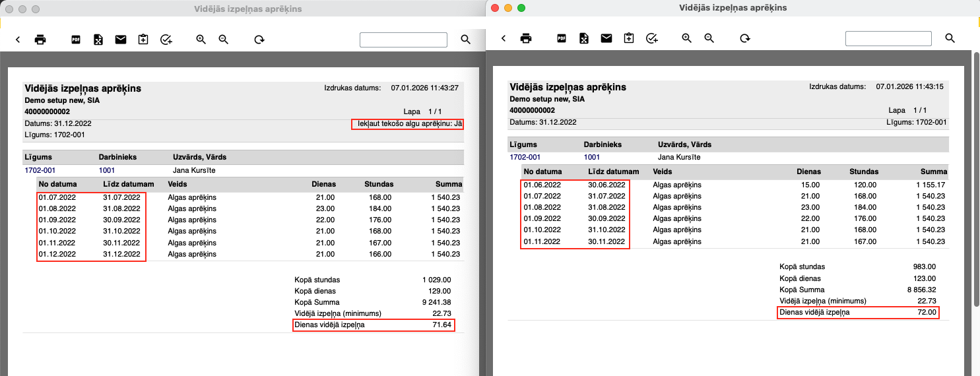Click the refresh icon in the left window
Screen dimensions: 980x376
coord(259,40)
